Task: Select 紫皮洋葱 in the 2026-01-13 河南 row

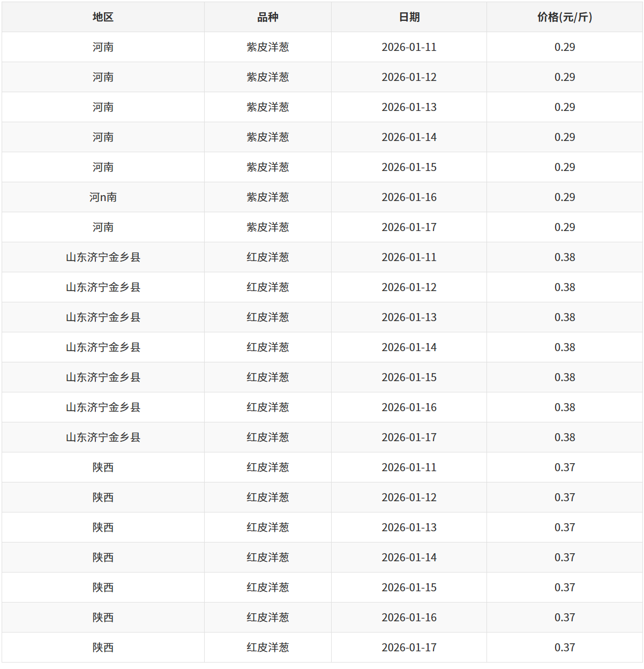Action: pos(267,107)
